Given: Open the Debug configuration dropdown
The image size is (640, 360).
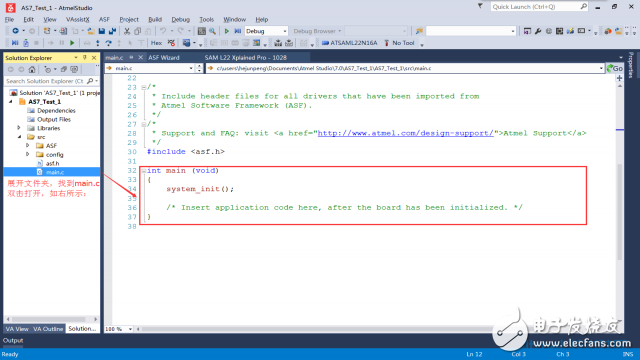Looking at the screenshot, I should (x=266, y=31).
